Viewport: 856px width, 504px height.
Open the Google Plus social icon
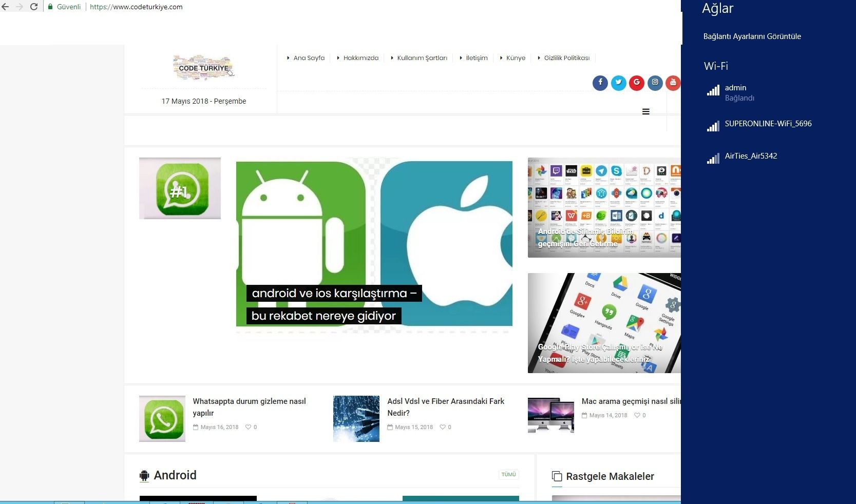point(637,83)
